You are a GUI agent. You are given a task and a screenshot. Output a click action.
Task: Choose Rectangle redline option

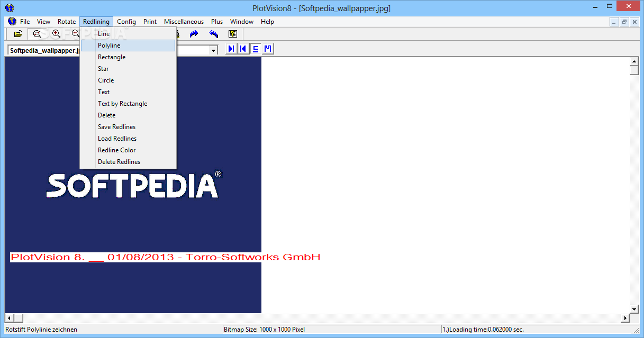[128, 57]
